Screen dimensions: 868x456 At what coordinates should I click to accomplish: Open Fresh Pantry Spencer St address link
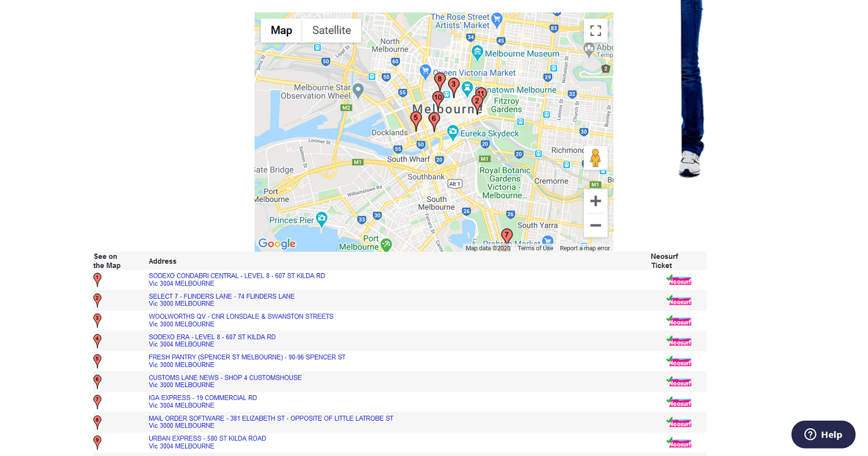247,361
